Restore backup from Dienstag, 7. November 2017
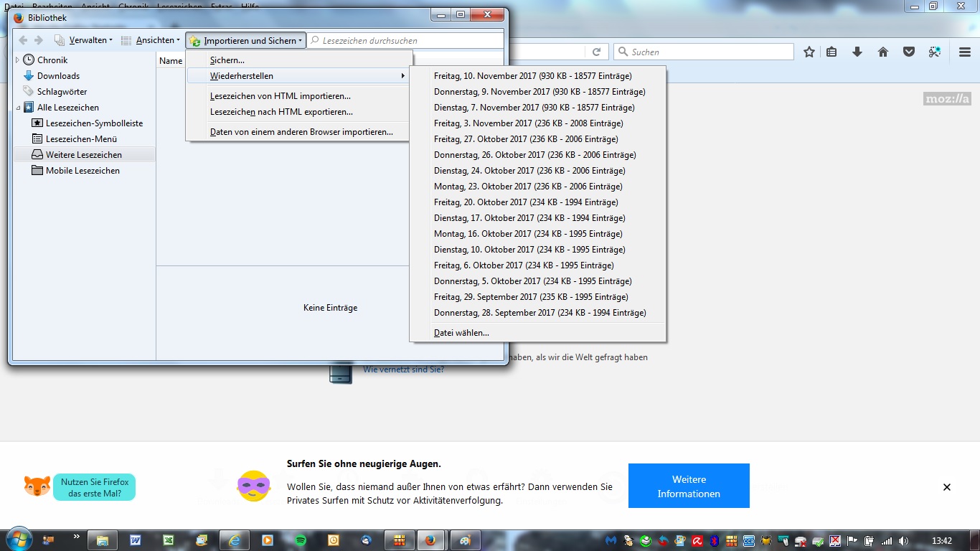Screen dimensions: 980x551 (x=538, y=108)
